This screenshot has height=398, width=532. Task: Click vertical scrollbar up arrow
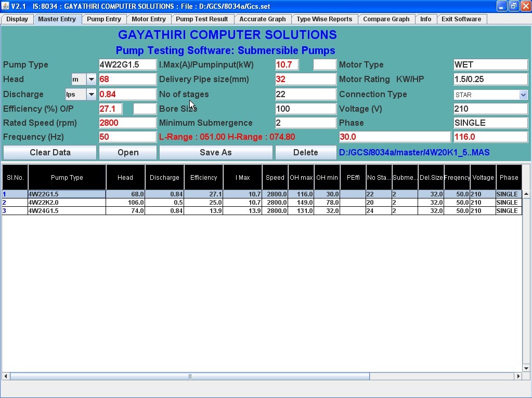coord(526,194)
